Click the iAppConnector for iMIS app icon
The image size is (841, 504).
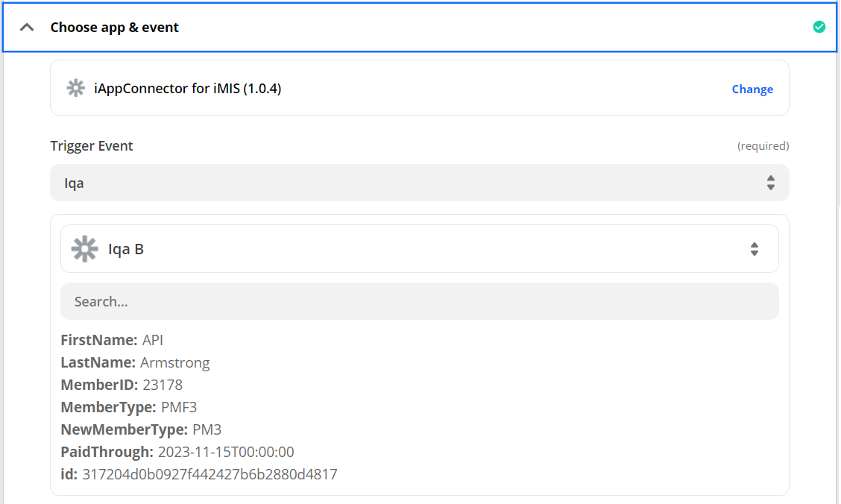click(x=75, y=89)
